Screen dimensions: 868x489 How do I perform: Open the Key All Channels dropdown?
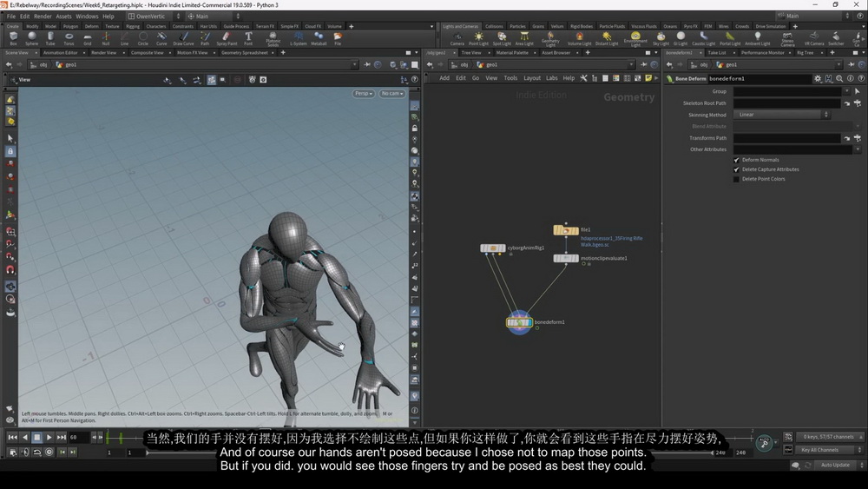click(x=829, y=450)
